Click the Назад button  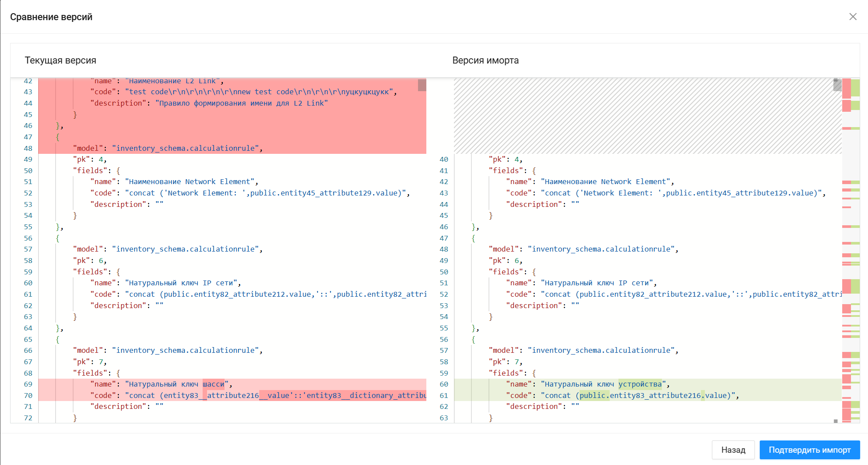(733, 450)
